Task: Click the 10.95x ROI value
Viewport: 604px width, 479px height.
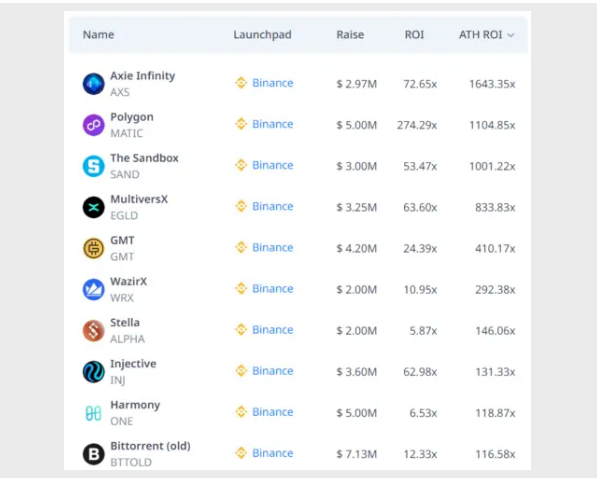Action: click(420, 290)
